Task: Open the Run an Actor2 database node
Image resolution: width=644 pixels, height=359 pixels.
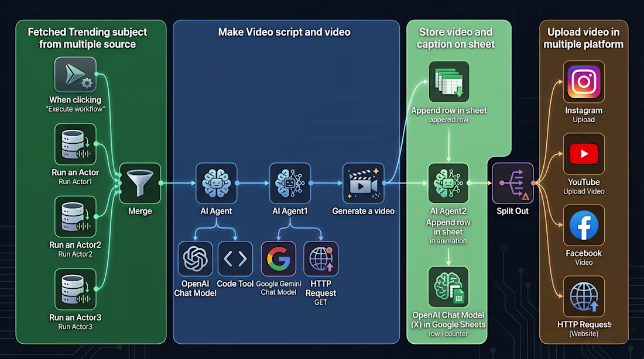Action: tap(75, 217)
